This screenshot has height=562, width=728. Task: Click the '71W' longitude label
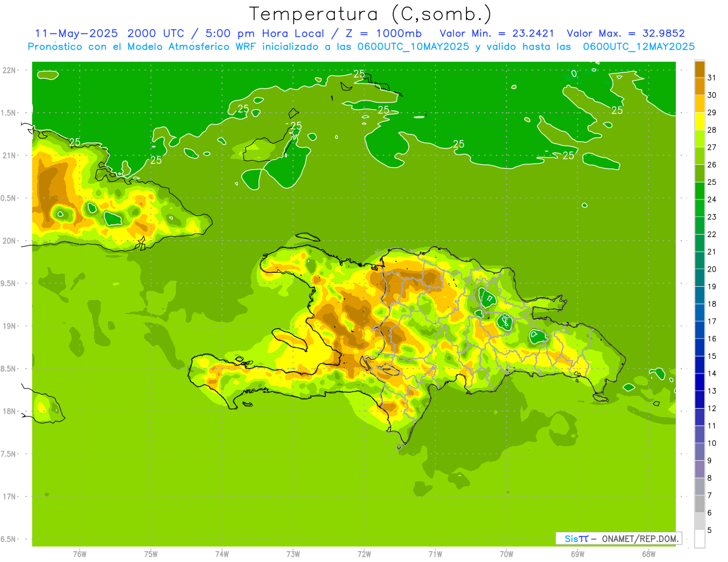click(x=435, y=554)
